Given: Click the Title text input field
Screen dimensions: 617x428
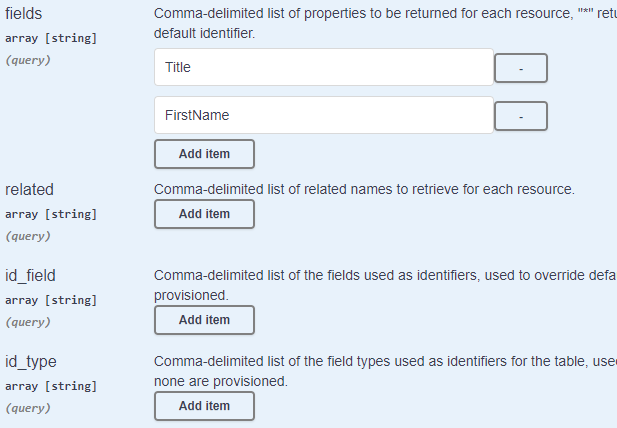Looking at the screenshot, I should (x=323, y=68).
